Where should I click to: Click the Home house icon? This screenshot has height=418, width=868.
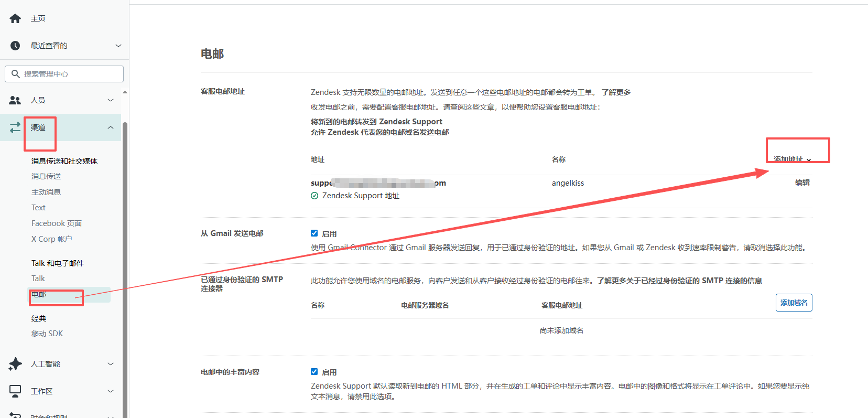(x=15, y=19)
